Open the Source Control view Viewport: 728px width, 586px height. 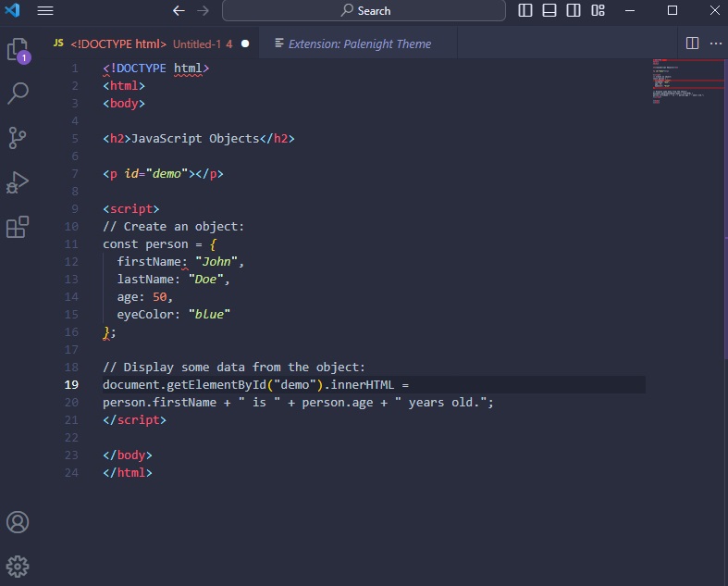pyautogui.click(x=18, y=138)
